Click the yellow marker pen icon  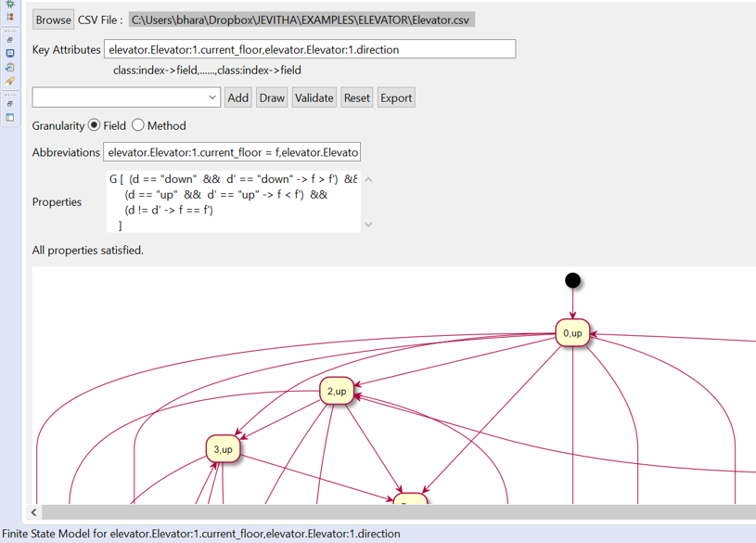(x=10, y=82)
